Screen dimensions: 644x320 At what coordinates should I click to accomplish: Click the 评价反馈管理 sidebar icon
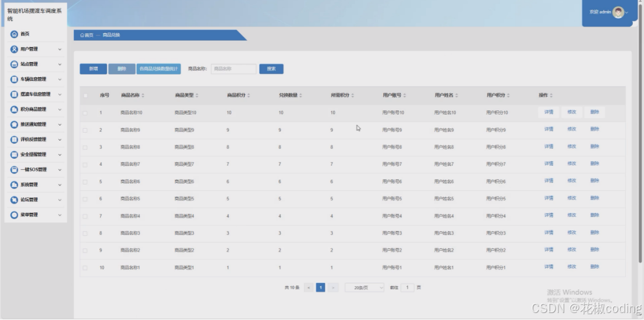click(x=14, y=140)
